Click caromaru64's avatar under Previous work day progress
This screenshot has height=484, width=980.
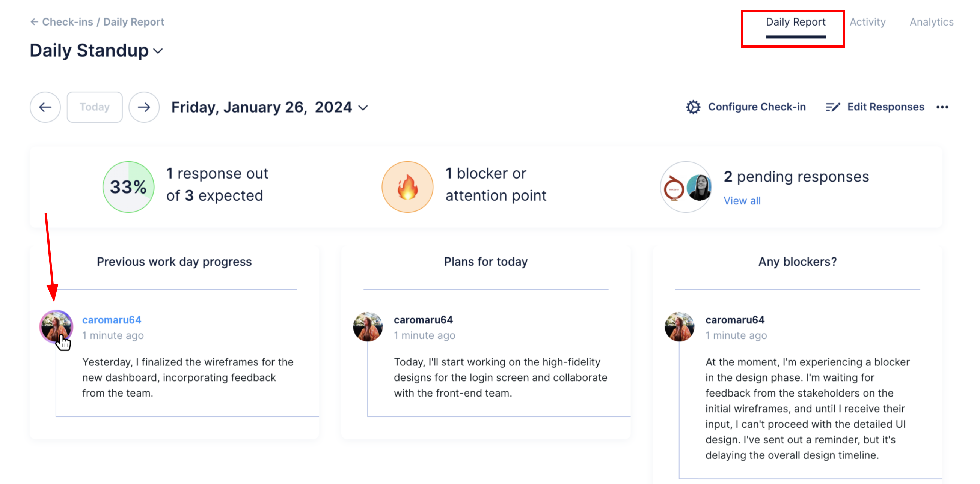56,326
